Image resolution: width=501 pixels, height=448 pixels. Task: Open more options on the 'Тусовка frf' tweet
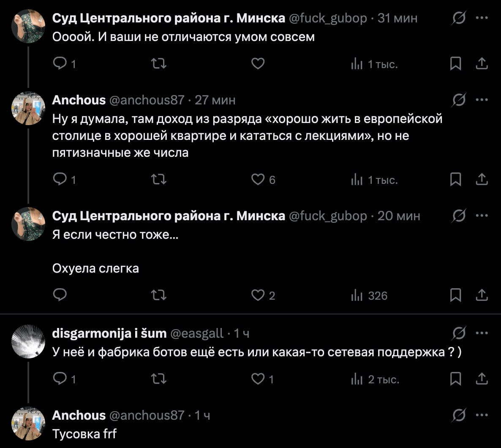pyautogui.click(x=482, y=415)
